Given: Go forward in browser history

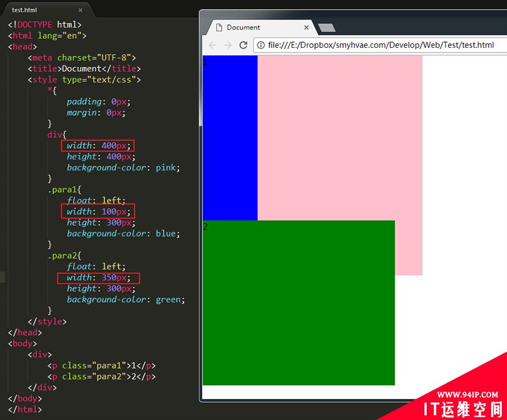Looking at the screenshot, I should [228, 45].
